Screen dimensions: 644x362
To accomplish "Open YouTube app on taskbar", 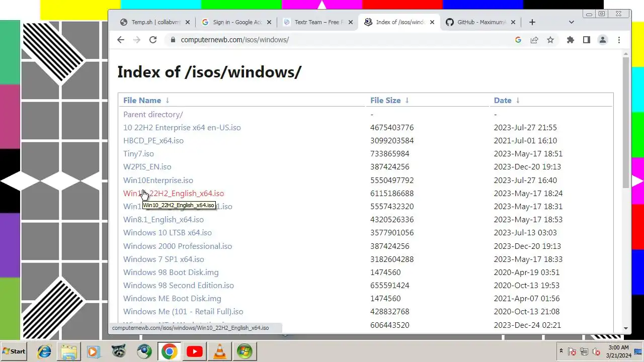I will (195, 351).
